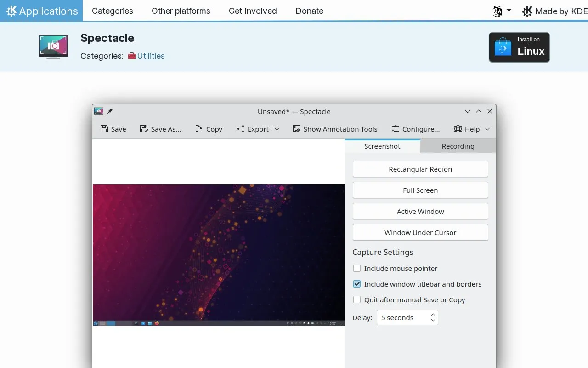
Task: Click the Spectacle app icon
Action: [53, 47]
